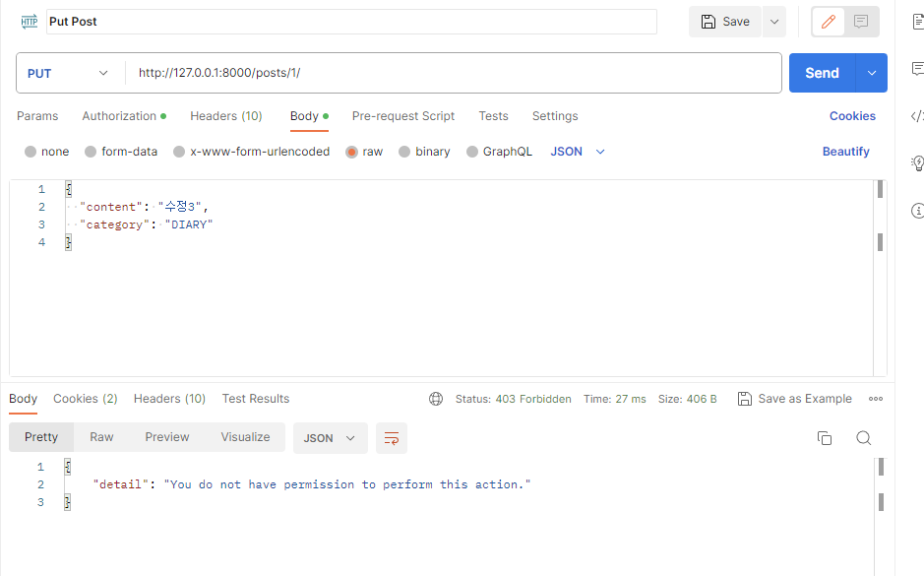Select the Visualize response view

tap(245, 437)
